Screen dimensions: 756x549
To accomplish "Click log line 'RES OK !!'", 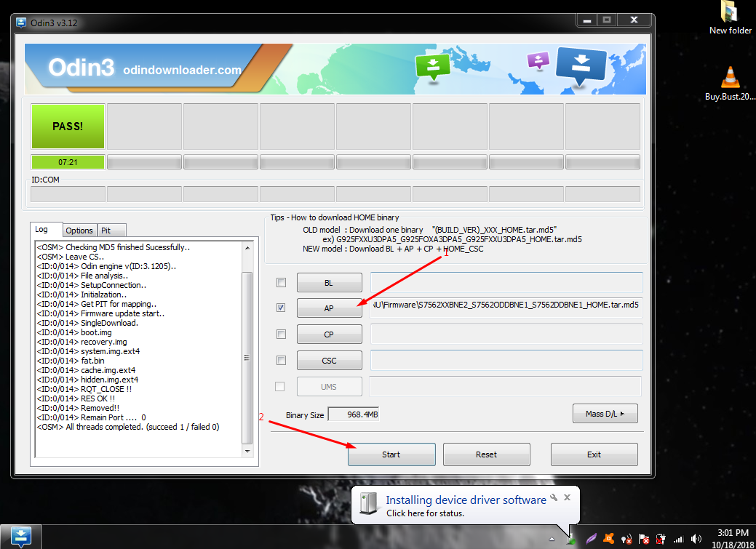I will click(76, 398).
